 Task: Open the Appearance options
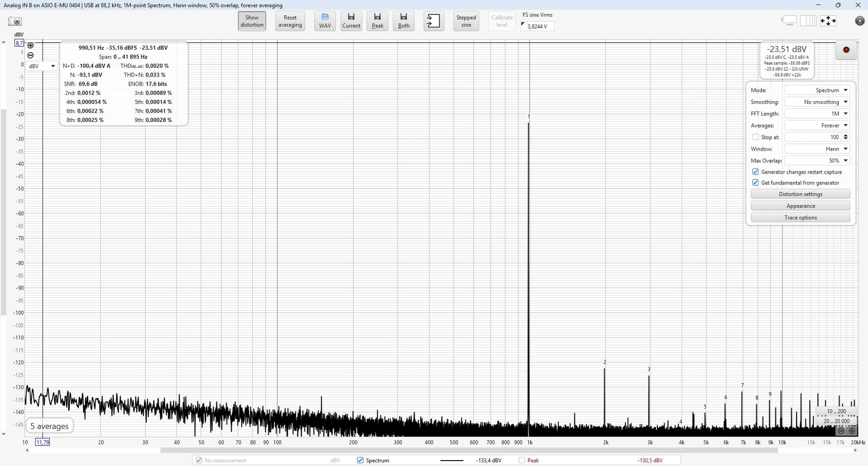[800, 206]
